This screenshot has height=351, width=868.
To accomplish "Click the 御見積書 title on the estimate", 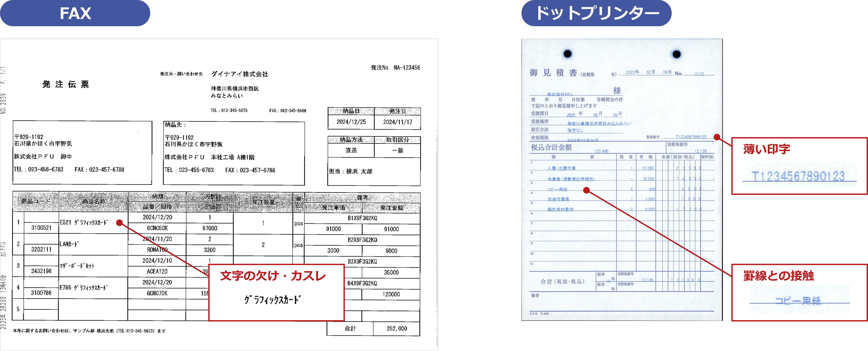I will 553,73.
